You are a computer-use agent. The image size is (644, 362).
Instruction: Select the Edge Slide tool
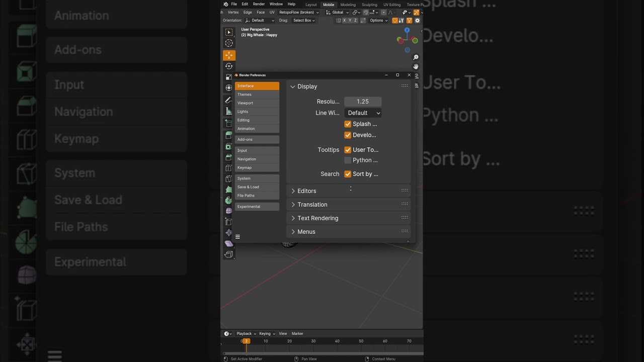pos(228,221)
